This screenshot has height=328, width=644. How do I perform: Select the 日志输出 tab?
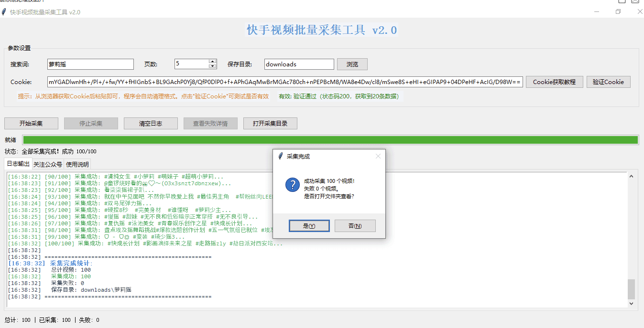tap(18, 164)
